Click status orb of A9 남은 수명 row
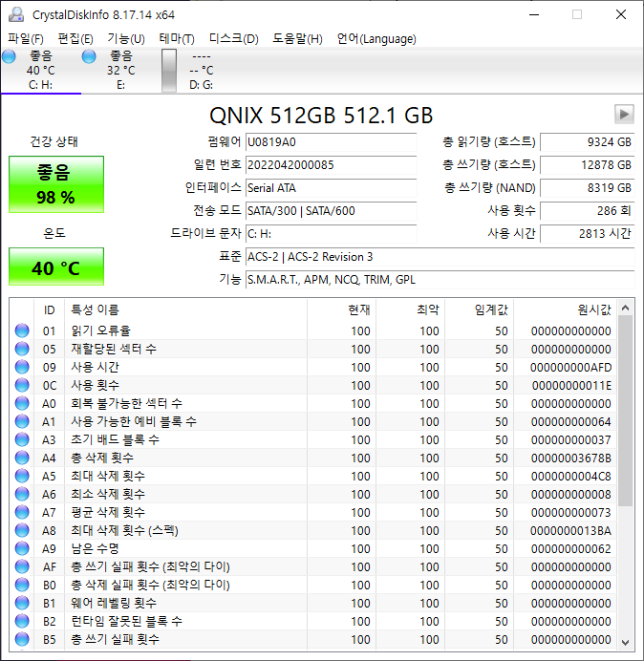The width and height of the screenshot is (644, 661). coord(22,548)
